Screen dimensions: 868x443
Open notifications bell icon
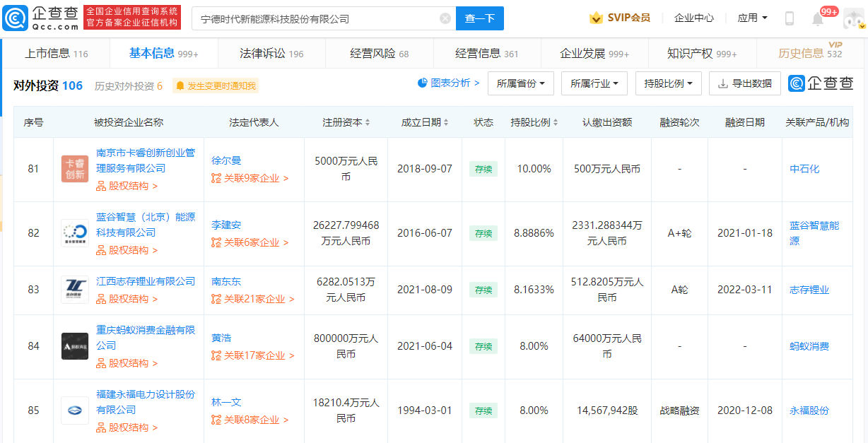coord(818,19)
